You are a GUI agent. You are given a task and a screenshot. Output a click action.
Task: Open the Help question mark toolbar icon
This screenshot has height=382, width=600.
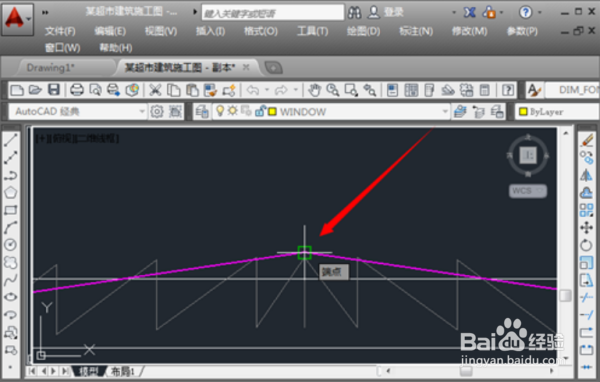[508, 90]
